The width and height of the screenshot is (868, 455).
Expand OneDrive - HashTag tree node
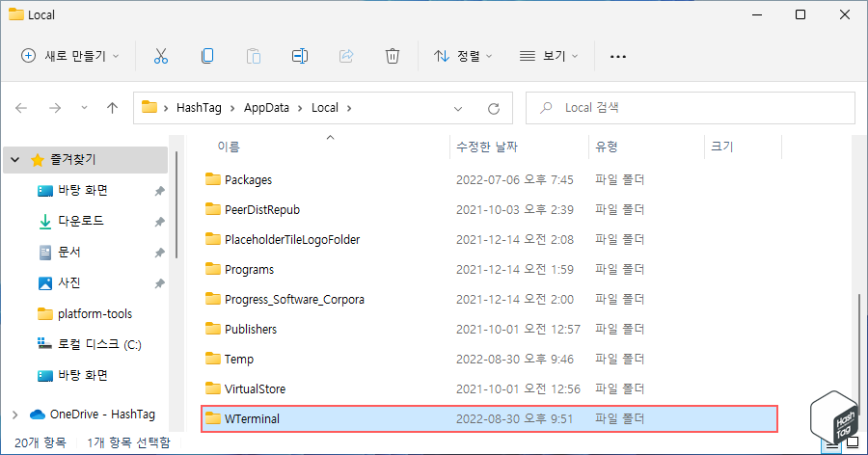(15, 415)
